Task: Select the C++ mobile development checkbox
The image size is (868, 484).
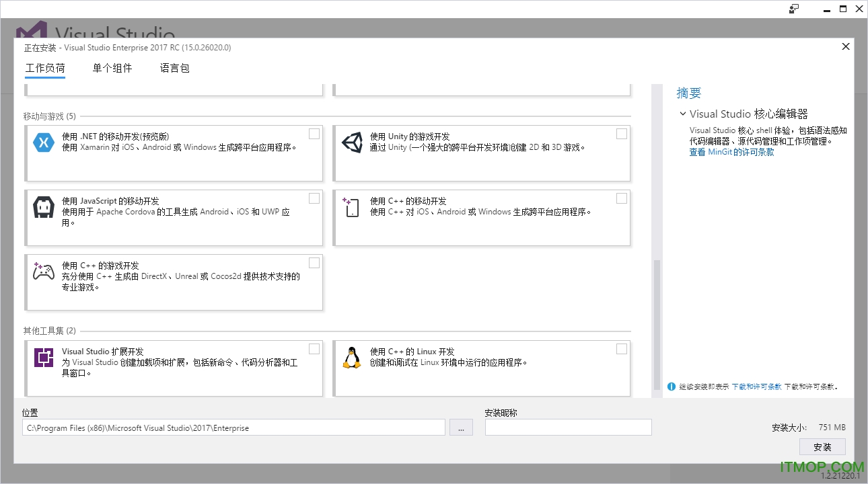Action: (x=622, y=198)
